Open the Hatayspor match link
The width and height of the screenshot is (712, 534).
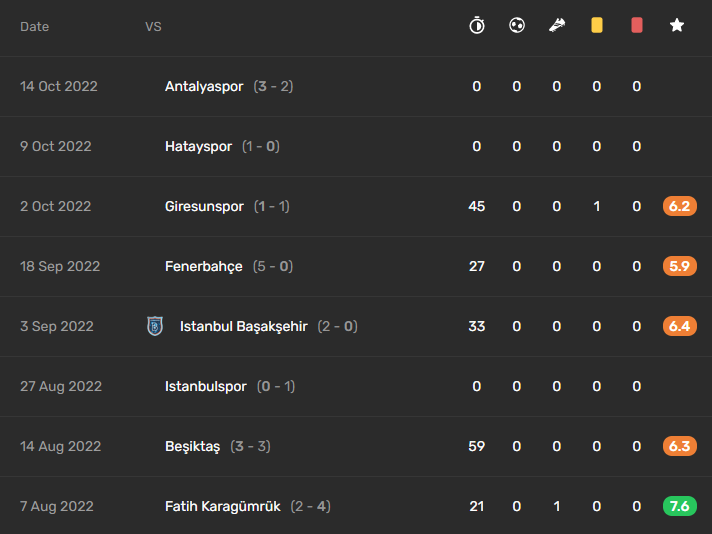pyautogui.click(x=222, y=146)
